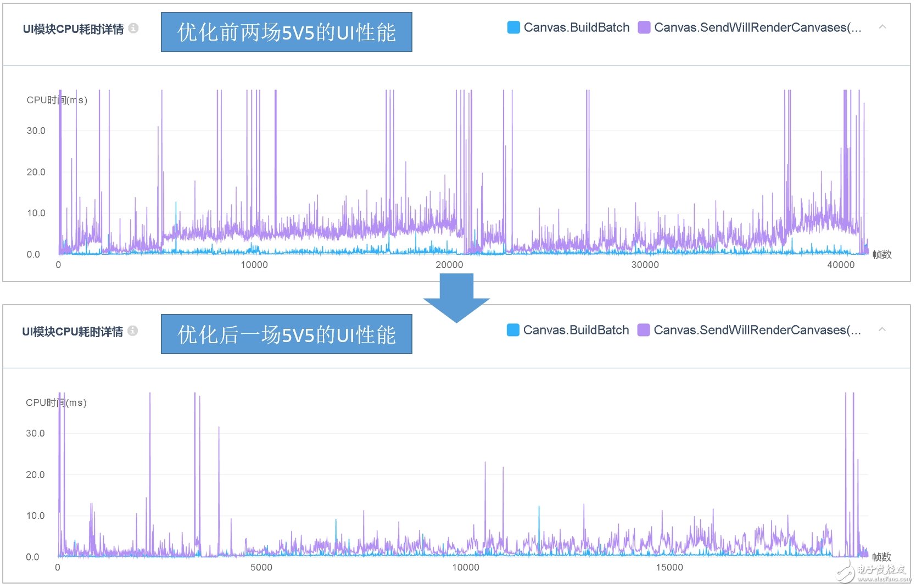This screenshot has width=916, height=588.
Task: Collapse the top panel with the chevron
Action: [883, 27]
